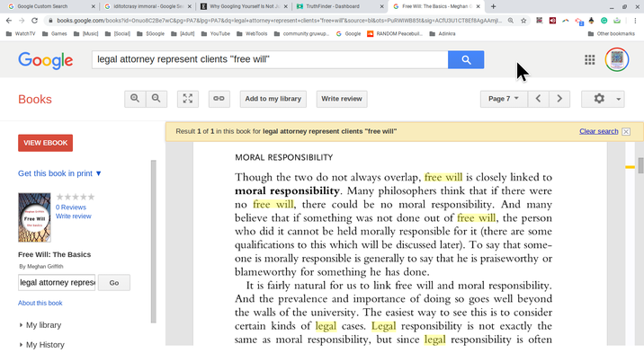Click Clear search link

point(599,132)
